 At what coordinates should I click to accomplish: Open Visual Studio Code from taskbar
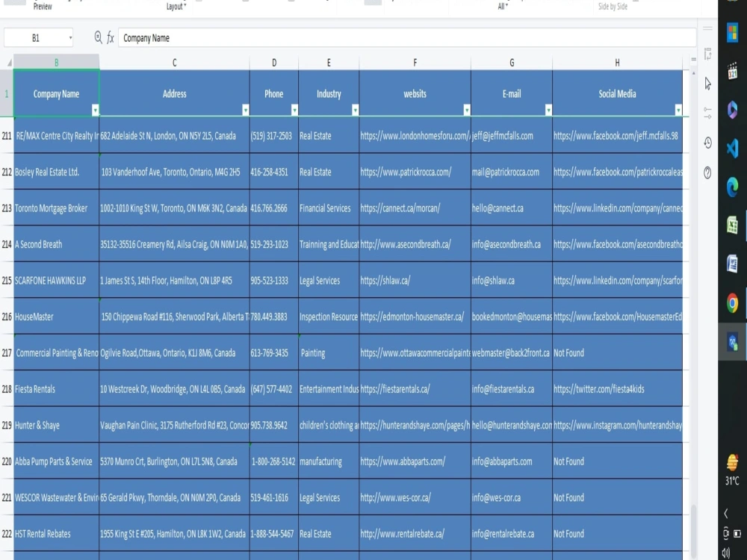(x=733, y=149)
